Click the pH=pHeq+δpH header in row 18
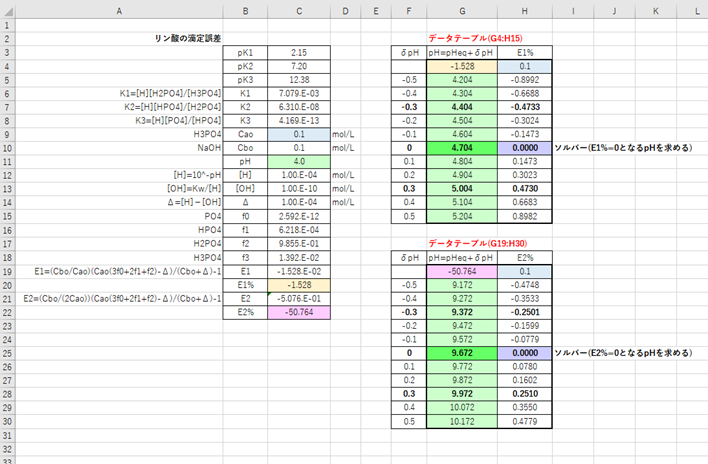The image size is (708, 464). (x=462, y=258)
